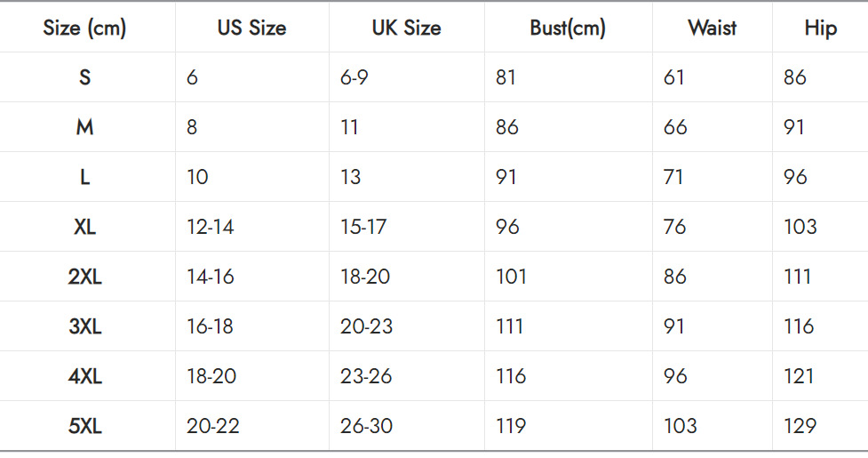Click the L size row label
Viewport: 868px width, 458px height.
(x=85, y=177)
